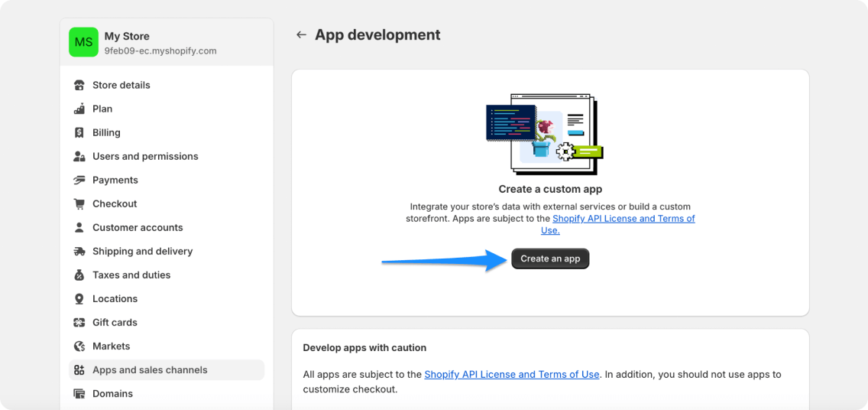The image size is (868, 410).
Task: Click the Store details shop icon
Action: click(x=79, y=85)
